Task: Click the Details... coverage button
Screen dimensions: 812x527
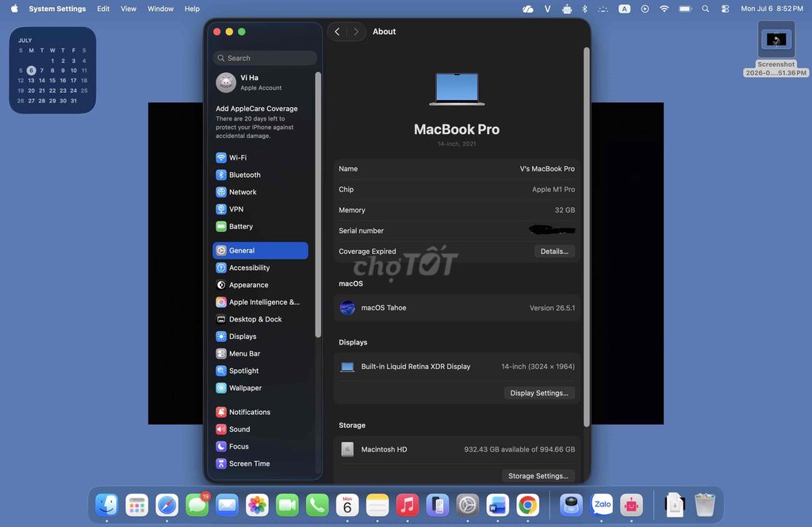Action: pyautogui.click(x=554, y=252)
